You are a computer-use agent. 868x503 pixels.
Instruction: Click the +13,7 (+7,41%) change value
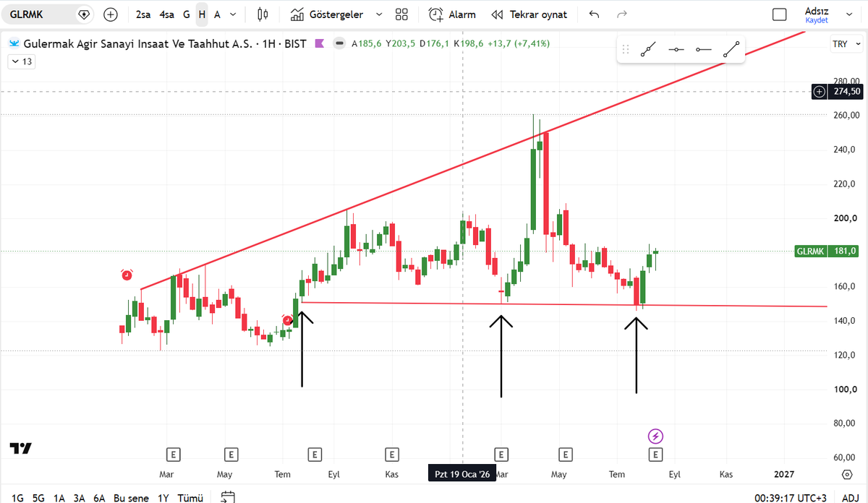point(519,43)
